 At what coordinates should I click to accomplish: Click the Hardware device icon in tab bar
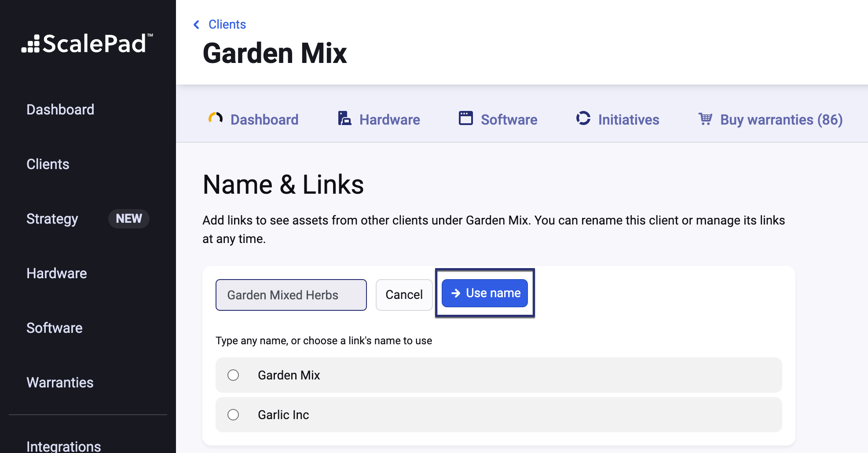[x=344, y=118]
